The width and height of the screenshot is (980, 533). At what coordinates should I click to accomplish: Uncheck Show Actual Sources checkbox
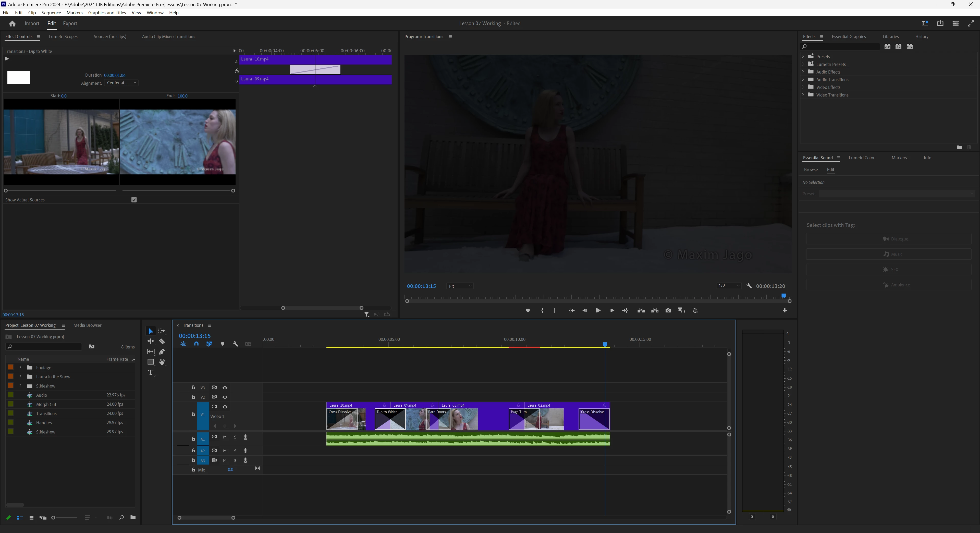[x=134, y=200]
